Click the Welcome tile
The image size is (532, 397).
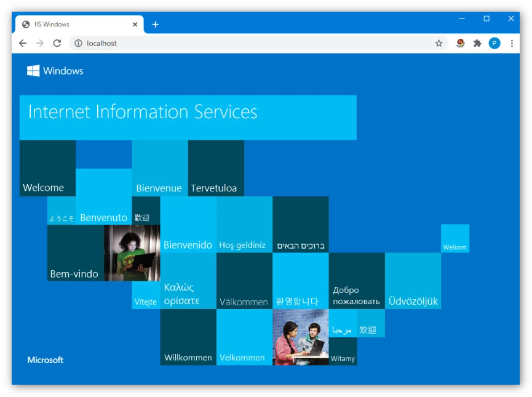point(47,168)
